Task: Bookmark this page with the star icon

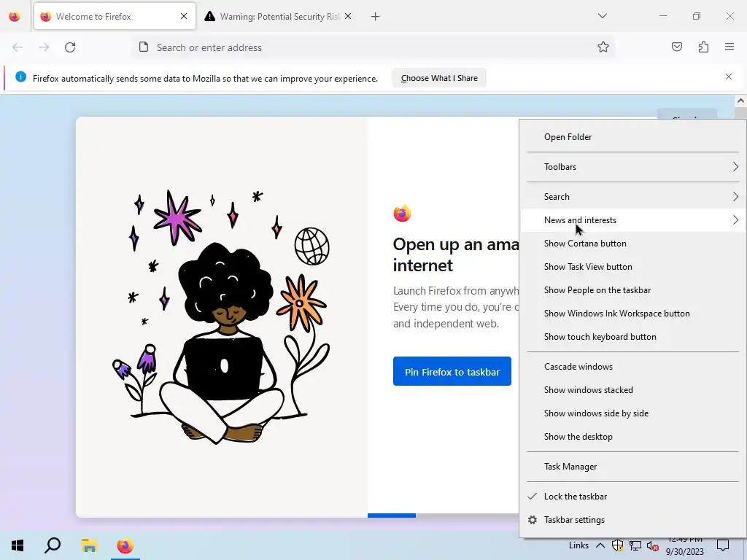Action: pos(603,47)
